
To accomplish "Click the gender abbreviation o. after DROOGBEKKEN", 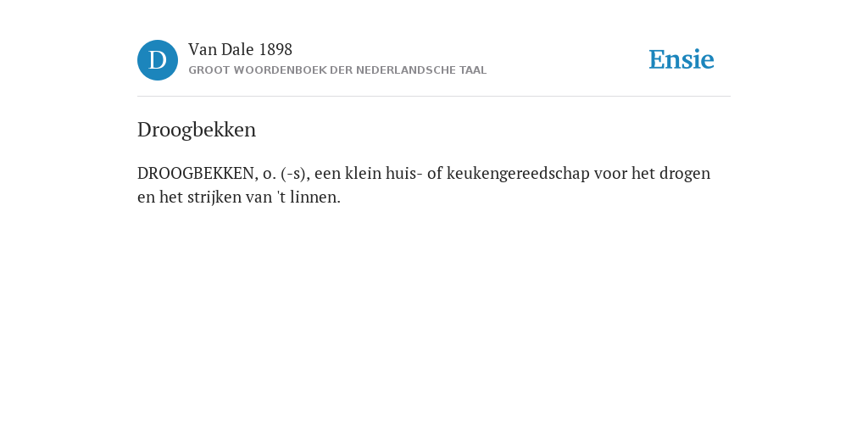I will click(270, 175).
